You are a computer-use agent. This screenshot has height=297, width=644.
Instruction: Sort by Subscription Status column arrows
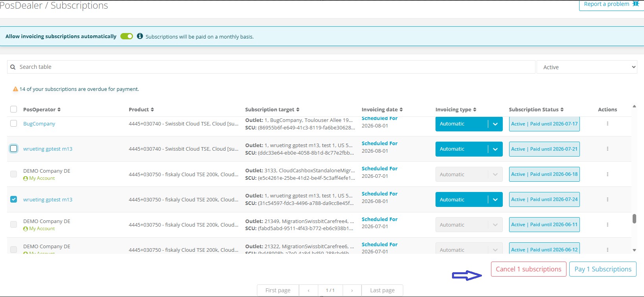pos(562,110)
